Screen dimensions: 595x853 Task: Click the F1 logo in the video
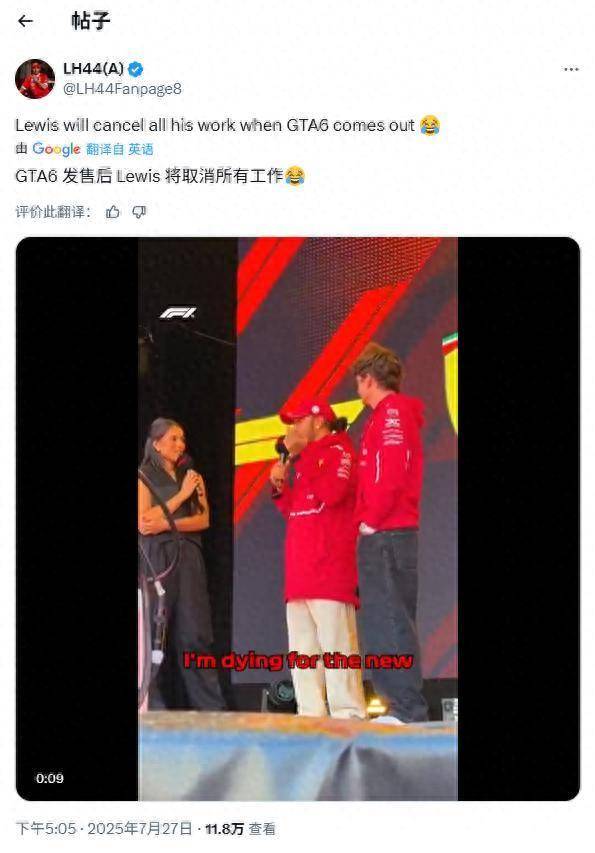(x=177, y=313)
